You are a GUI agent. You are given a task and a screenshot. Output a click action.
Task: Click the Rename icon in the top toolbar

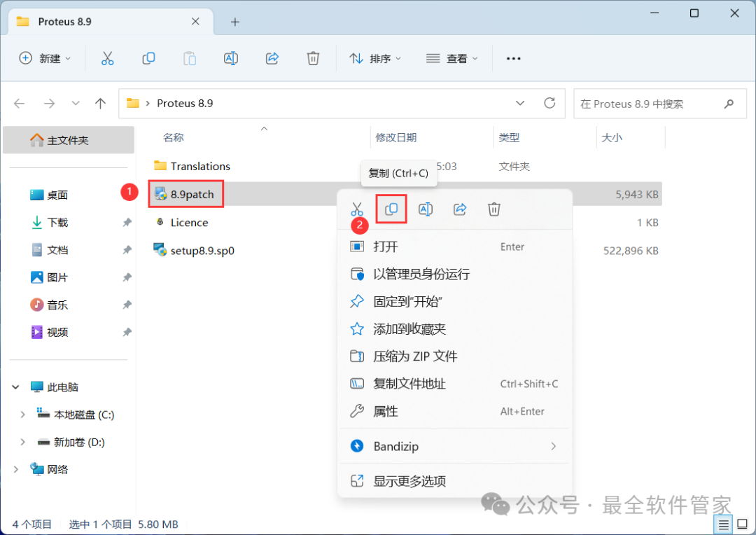click(231, 58)
